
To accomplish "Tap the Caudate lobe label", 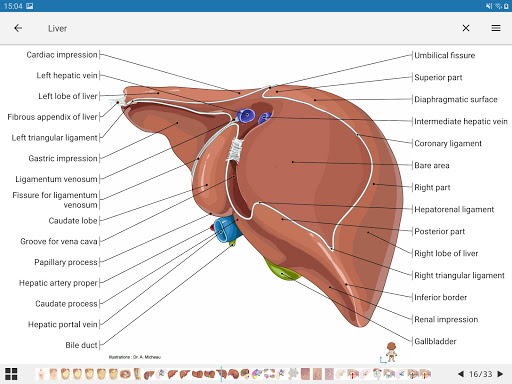I will [73, 221].
